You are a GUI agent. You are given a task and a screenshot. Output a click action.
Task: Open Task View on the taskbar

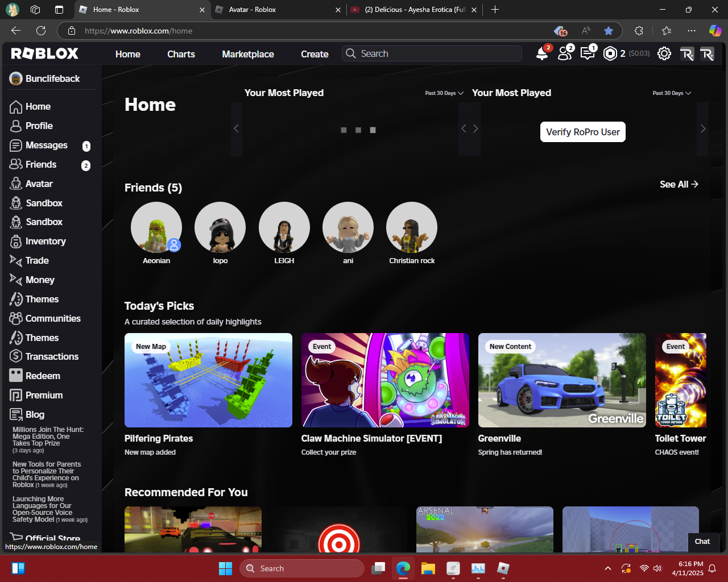378,568
